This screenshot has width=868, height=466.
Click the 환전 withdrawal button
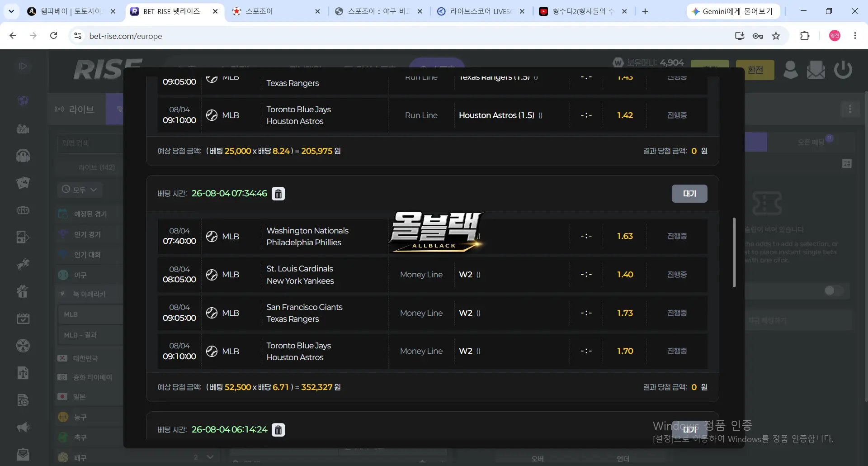pyautogui.click(x=755, y=70)
